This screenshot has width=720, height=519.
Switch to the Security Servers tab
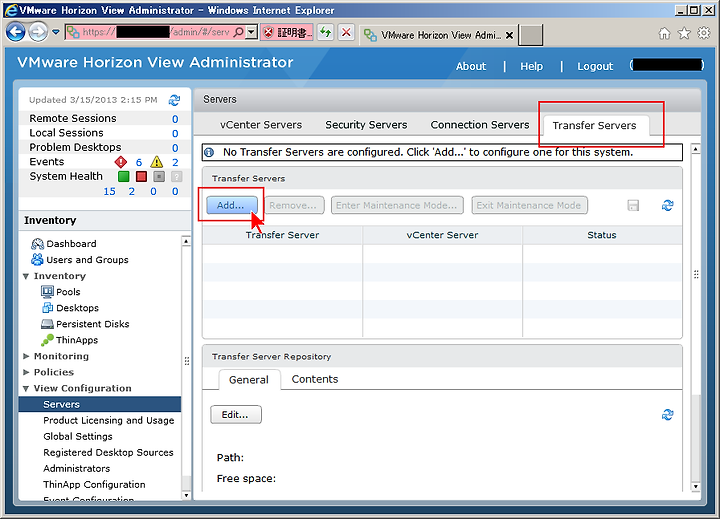coord(366,125)
